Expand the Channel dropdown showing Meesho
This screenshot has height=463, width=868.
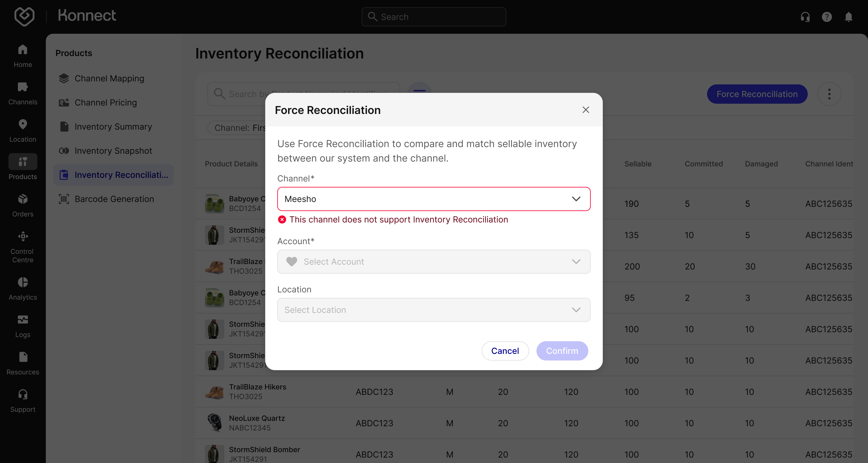click(434, 199)
